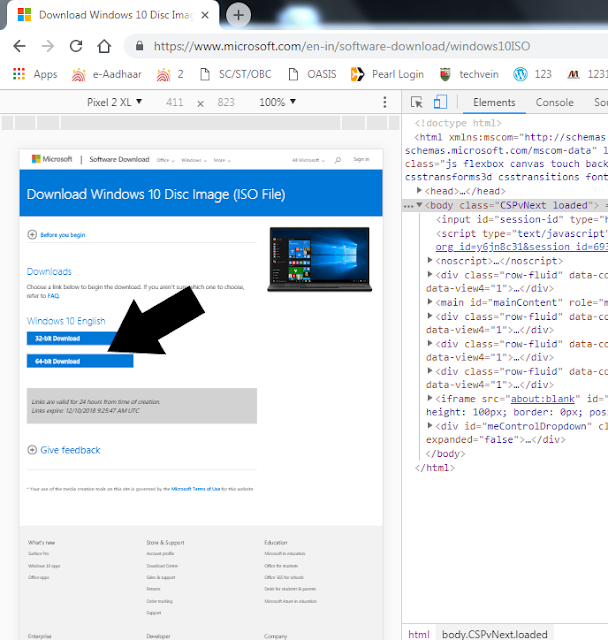Viewport: 608px width, 640px height.
Task: Open the bookmark labeled 2
Action: pos(170,74)
